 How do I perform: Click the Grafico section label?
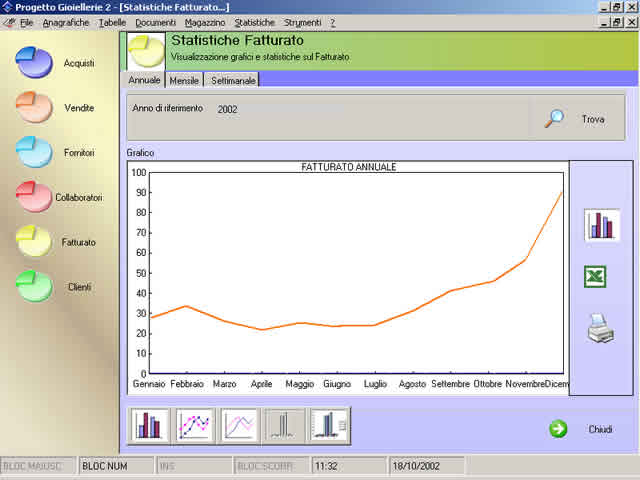click(140, 153)
